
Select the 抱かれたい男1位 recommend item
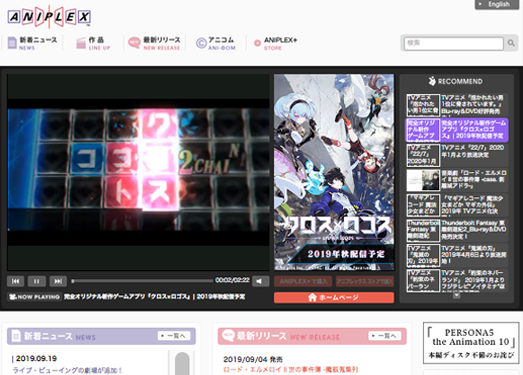tap(457, 105)
